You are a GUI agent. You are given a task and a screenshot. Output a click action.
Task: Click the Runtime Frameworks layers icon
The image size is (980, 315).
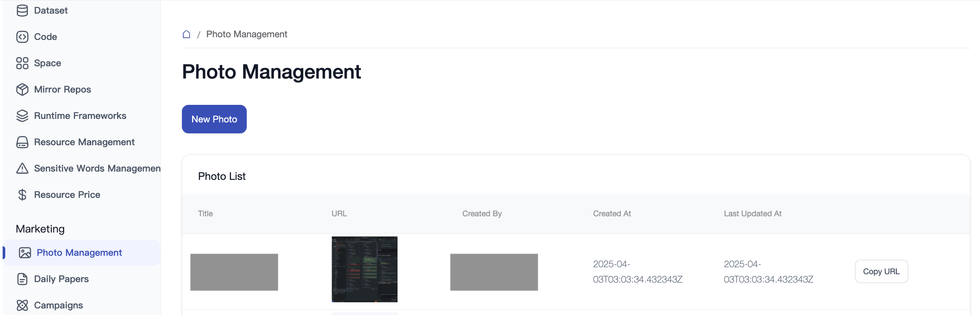point(22,116)
